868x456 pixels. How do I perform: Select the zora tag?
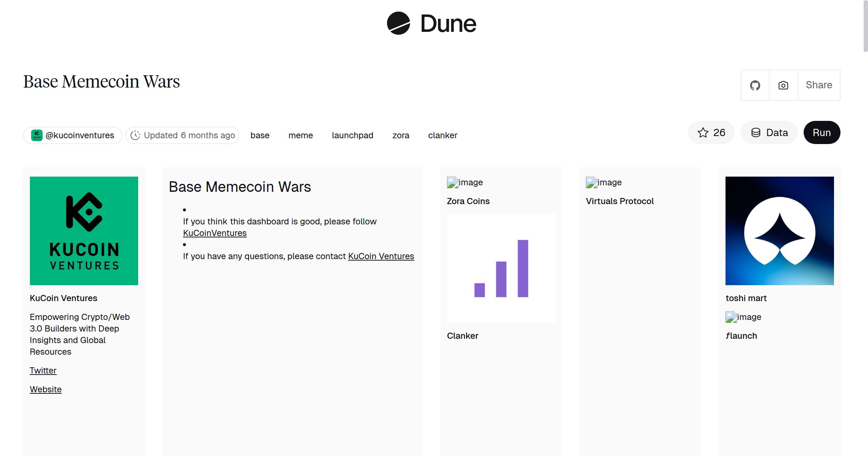401,135
